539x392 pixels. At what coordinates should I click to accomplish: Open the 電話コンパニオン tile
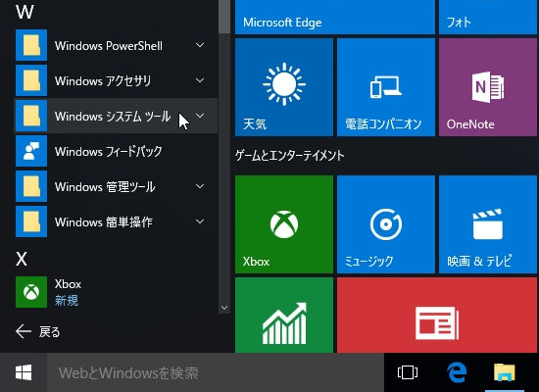pos(386,87)
